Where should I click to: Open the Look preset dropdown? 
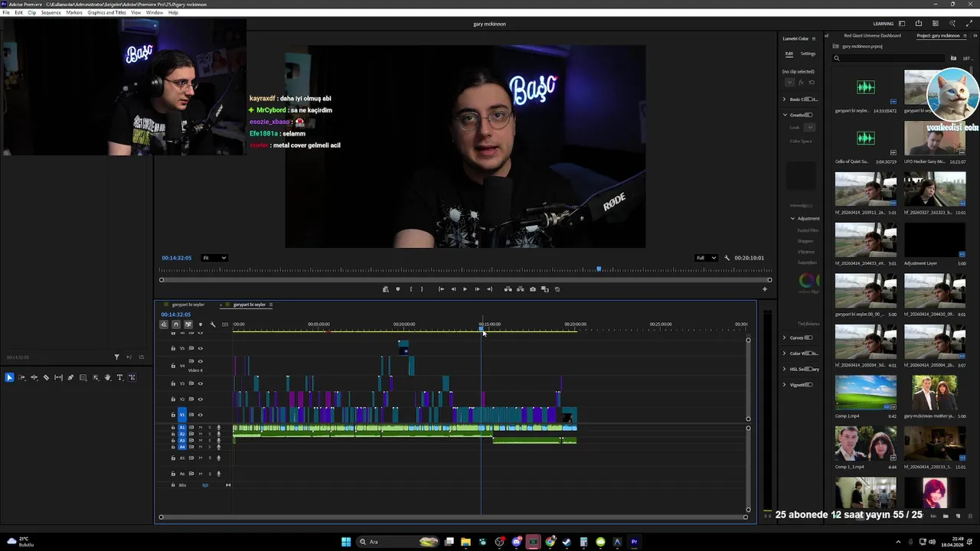pos(810,127)
